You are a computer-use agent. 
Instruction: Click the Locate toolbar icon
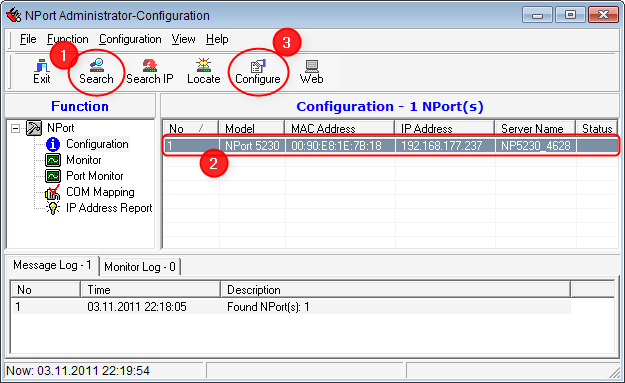pos(204,72)
